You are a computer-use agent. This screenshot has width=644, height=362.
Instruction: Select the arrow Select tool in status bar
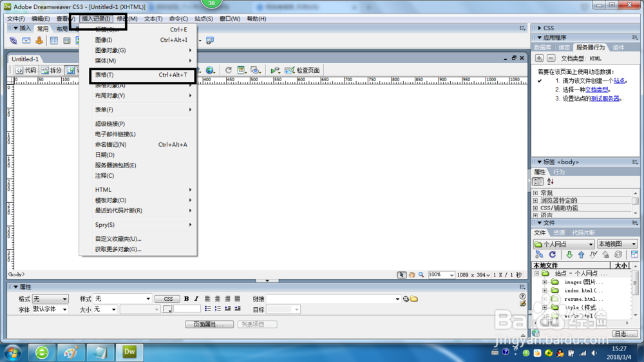(402, 275)
